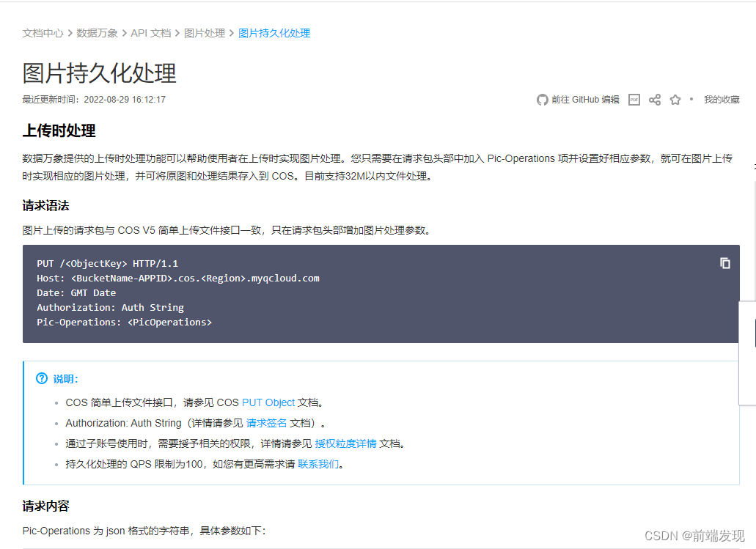Open 数据万象 from the breadcrumb trail

coord(97,33)
